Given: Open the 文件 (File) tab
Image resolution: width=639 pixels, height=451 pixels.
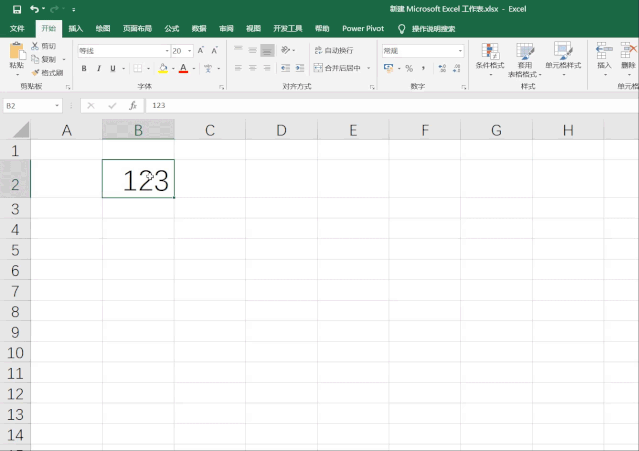Looking at the screenshot, I should pyautogui.click(x=17, y=29).
